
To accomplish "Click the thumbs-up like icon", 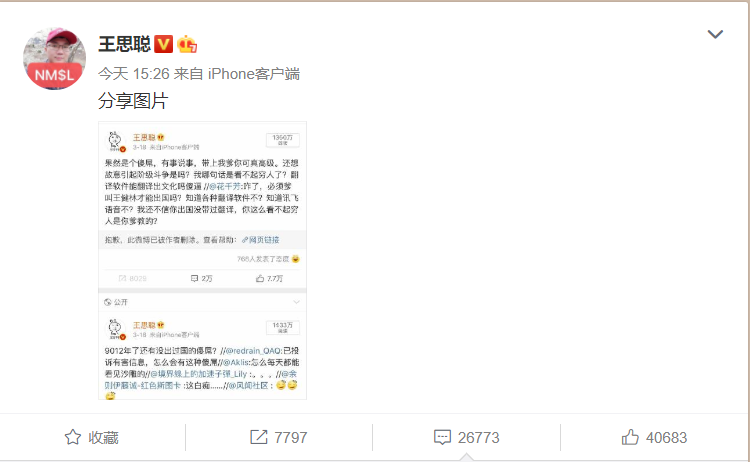I will coord(630,437).
